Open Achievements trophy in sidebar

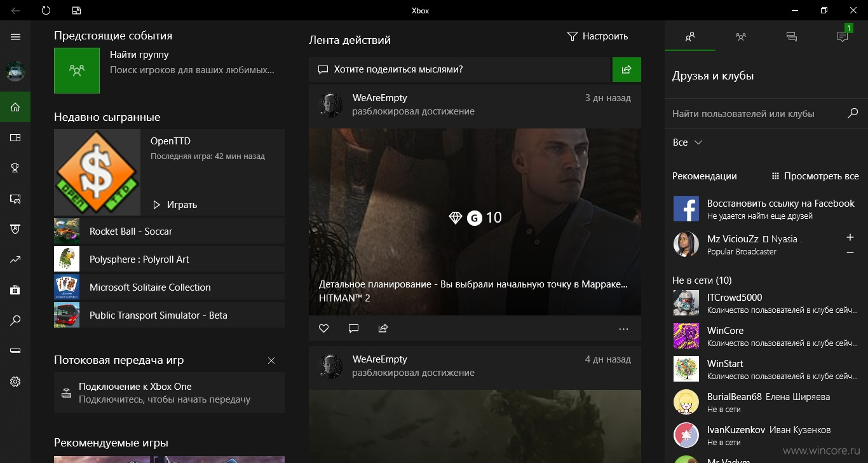15,168
